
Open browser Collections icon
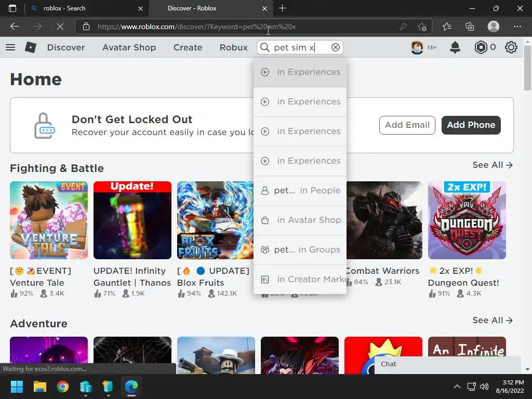click(470, 26)
